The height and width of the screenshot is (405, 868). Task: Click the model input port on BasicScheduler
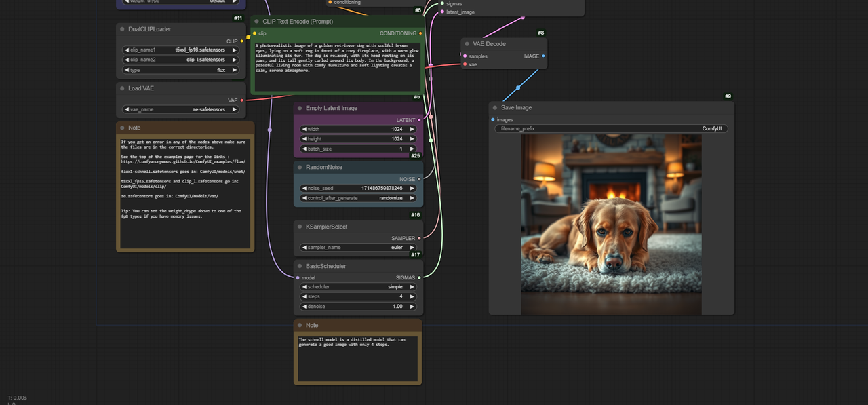click(x=298, y=277)
